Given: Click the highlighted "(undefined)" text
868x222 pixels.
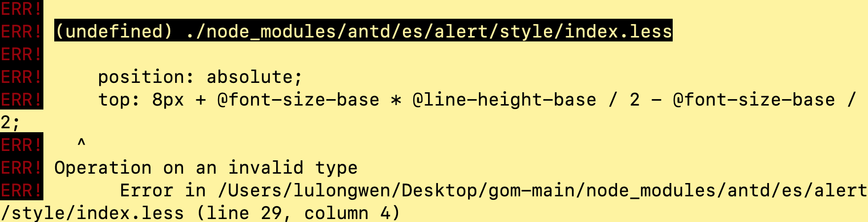Looking at the screenshot, I should click(114, 32).
